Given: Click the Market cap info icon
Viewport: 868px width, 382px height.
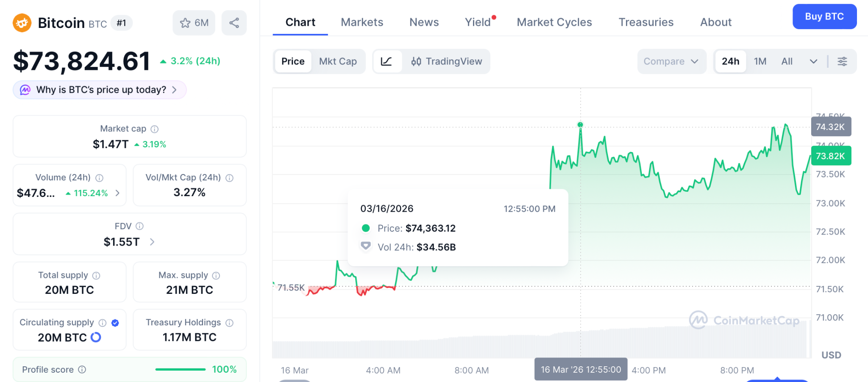Looking at the screenshot, I should [x=155, y=129].
